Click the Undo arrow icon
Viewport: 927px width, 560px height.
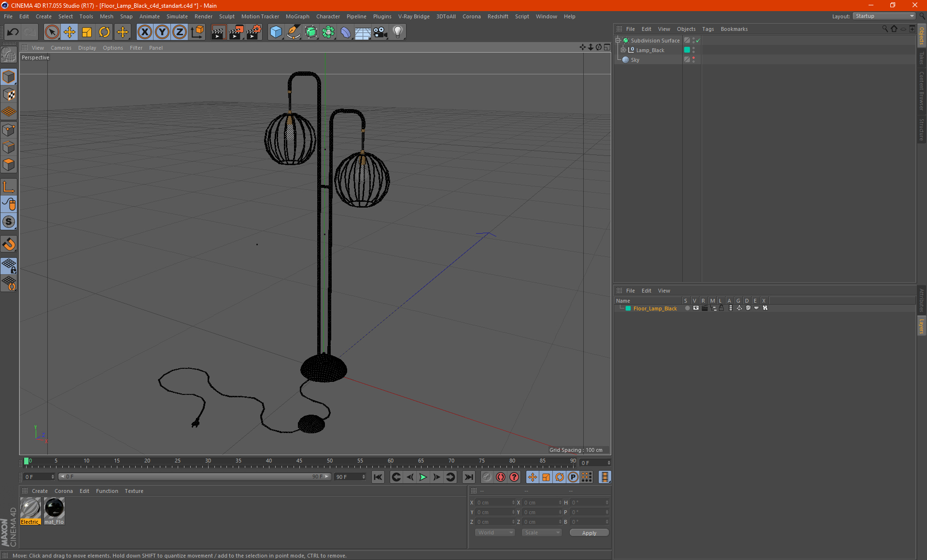[x=13, y=32]
